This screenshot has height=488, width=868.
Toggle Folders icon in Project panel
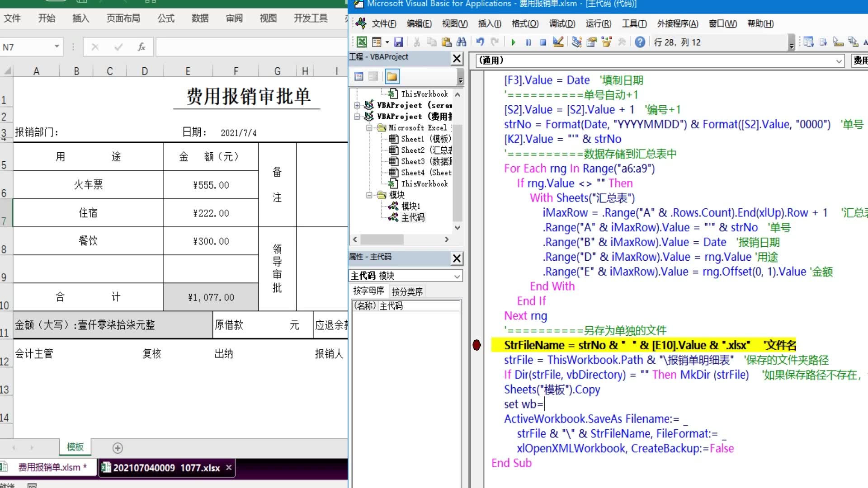392,76
